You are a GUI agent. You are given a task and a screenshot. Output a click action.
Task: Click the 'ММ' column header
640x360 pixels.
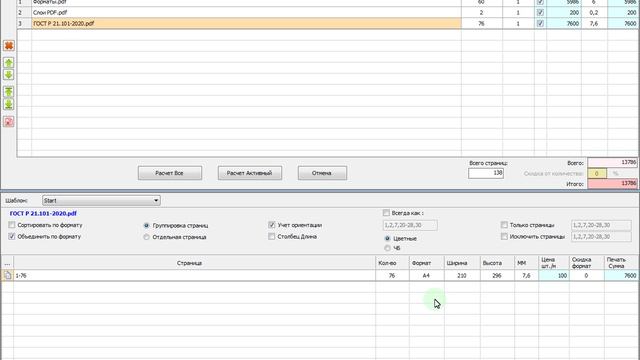point(527,263)
